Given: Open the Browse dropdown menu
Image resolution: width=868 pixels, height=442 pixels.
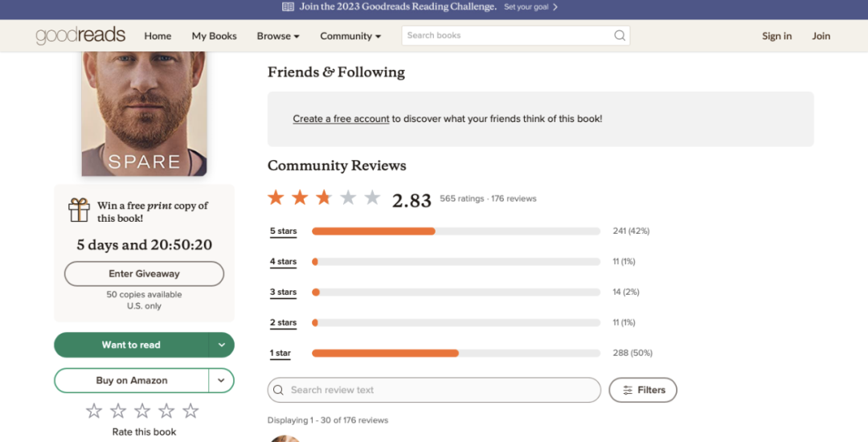Looking at the screenshot, I should [278, 36].
